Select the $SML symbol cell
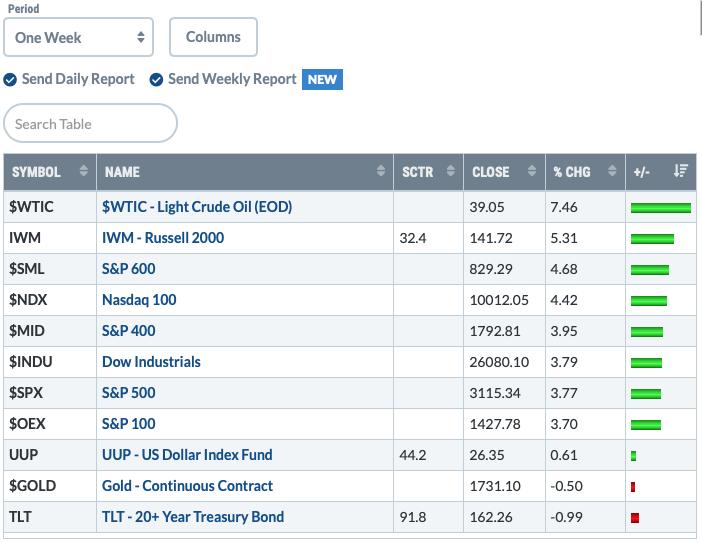Screen dimensions: 702x543 coord(50,269)
